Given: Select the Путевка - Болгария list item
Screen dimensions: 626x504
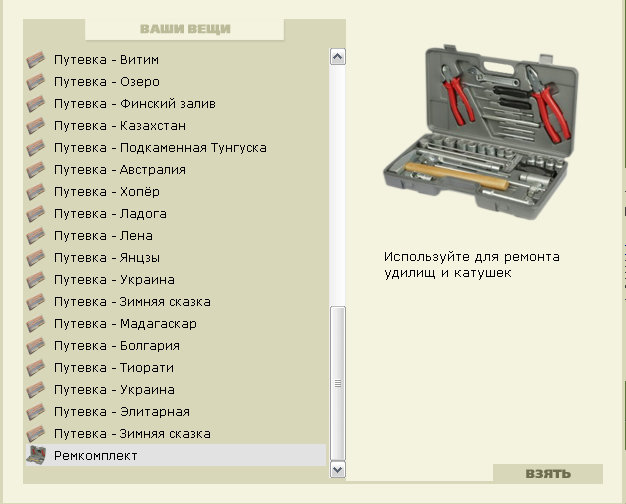Looking at the screenshot, I should (x=176, y=345).
